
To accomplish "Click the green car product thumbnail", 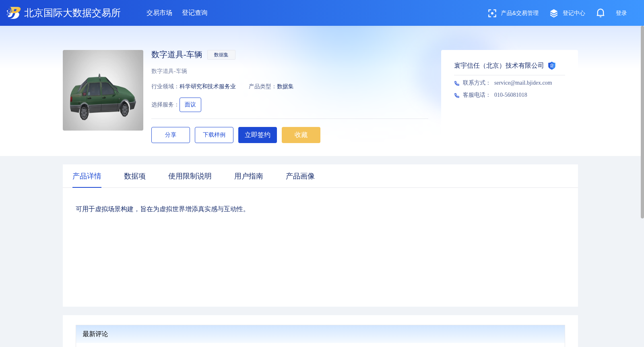I will click(103, 90).
